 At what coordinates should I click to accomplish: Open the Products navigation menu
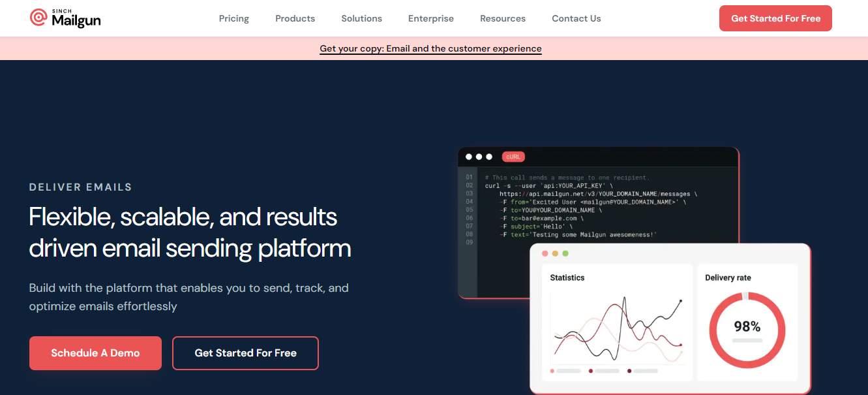coord(295,18)
